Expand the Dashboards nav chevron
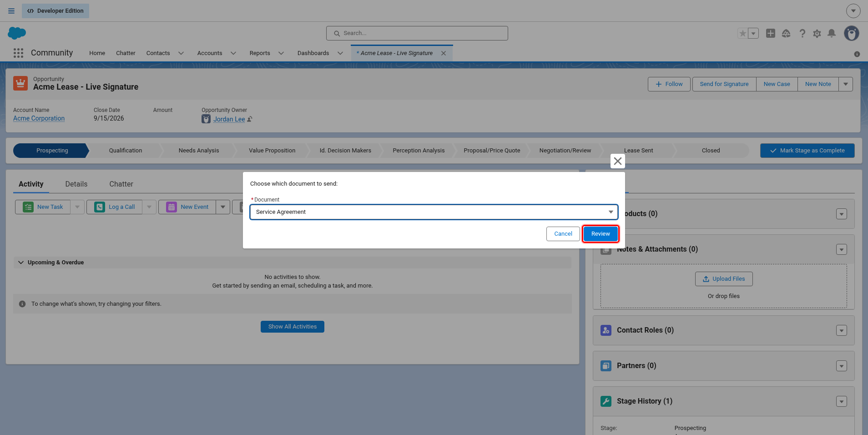 [x=340, y=53]
